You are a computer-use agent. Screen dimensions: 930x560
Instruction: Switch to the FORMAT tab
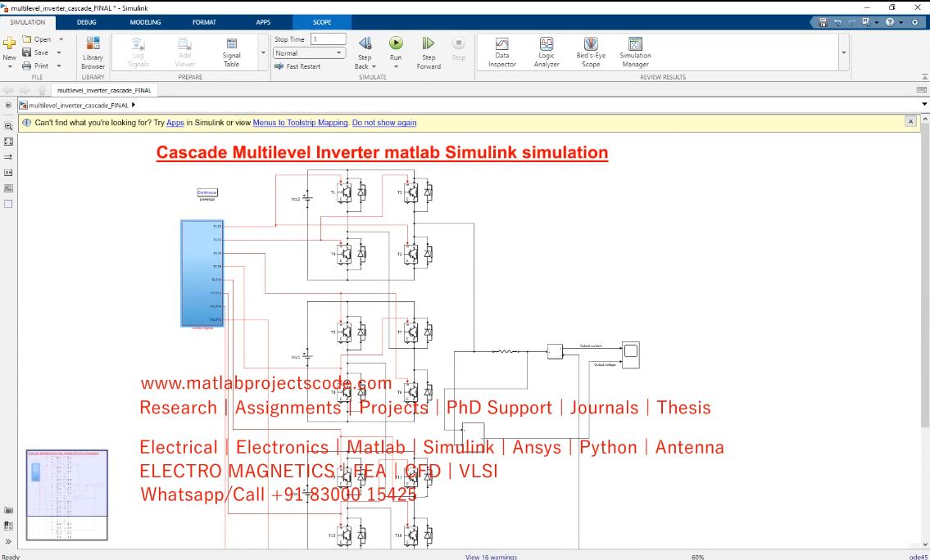(204, 22)
